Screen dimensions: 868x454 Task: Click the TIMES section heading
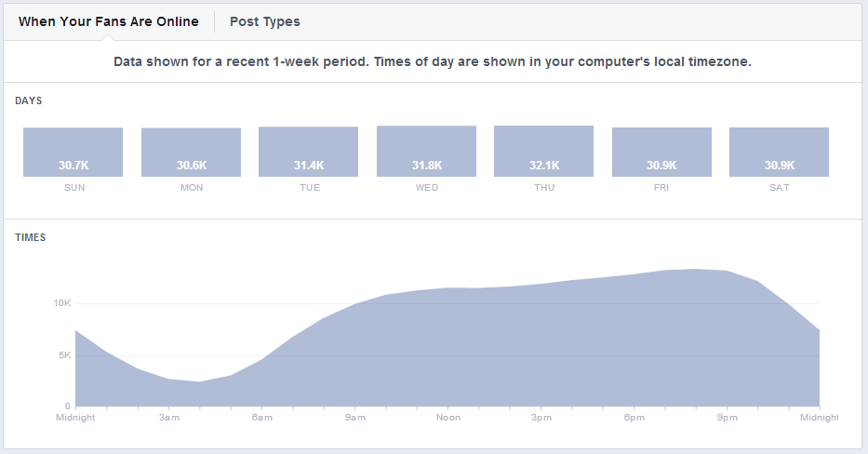[x=30, y=237]
